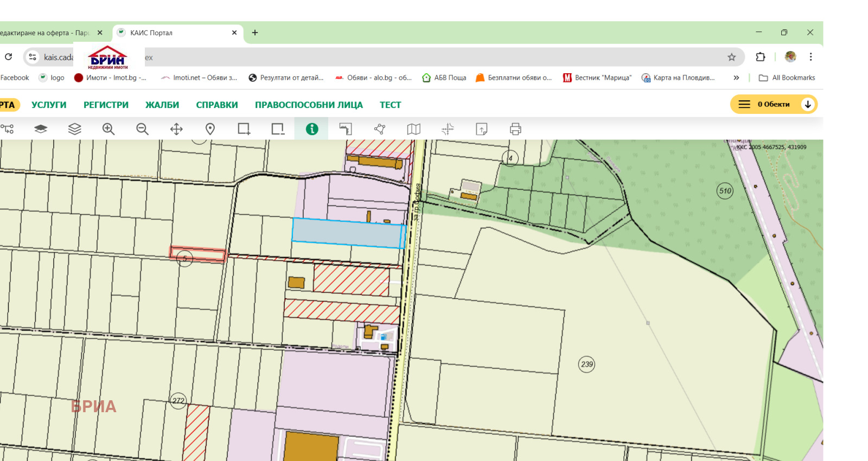Click the folded map icon
Image resolution: width=868 pixels, height=461 pixels.
[x=413, y=129]
